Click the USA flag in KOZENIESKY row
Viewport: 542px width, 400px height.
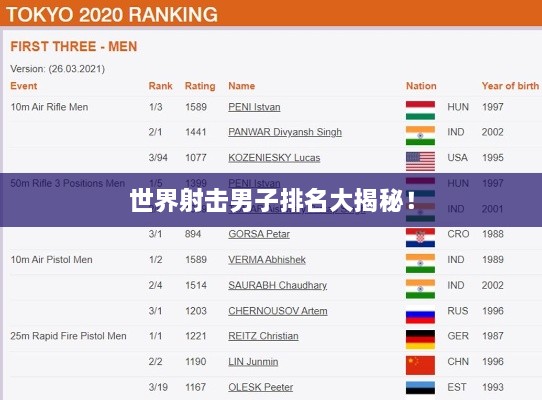click(420, 161)
